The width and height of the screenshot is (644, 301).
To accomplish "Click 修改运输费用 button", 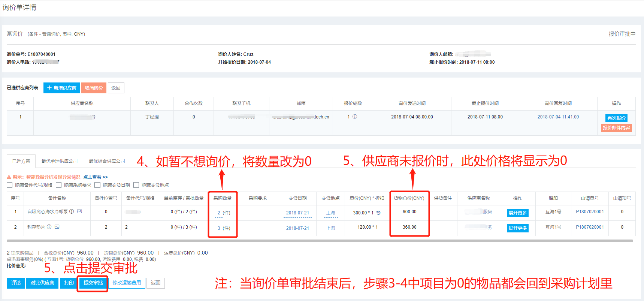I will pos(127,283).
